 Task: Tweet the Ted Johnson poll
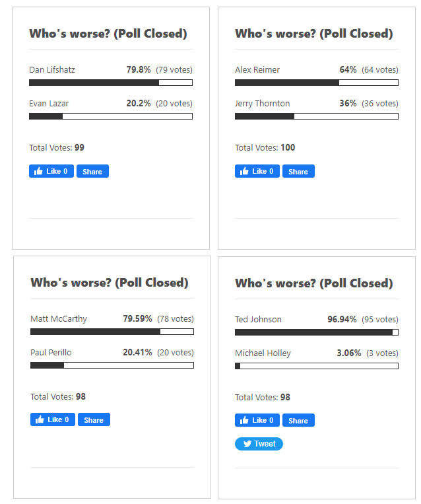[x=259, y=444]
